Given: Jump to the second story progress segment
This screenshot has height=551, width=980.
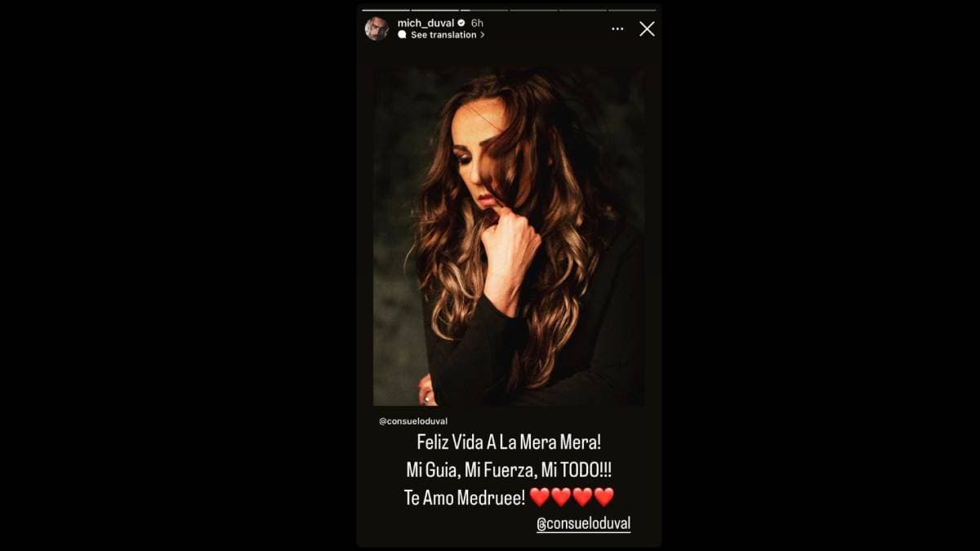Looking at the screenshot, I should coord(434,10).
